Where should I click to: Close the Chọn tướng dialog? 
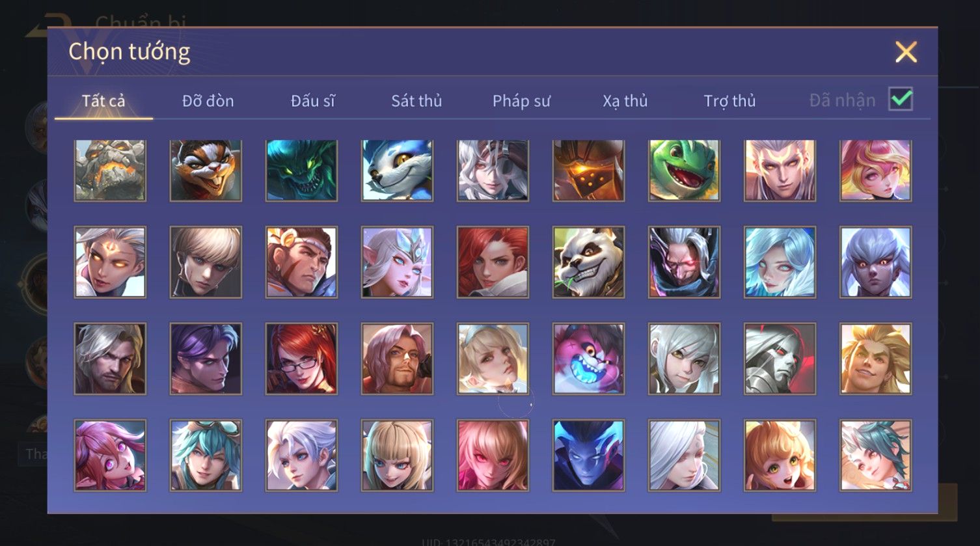point(906,52)
